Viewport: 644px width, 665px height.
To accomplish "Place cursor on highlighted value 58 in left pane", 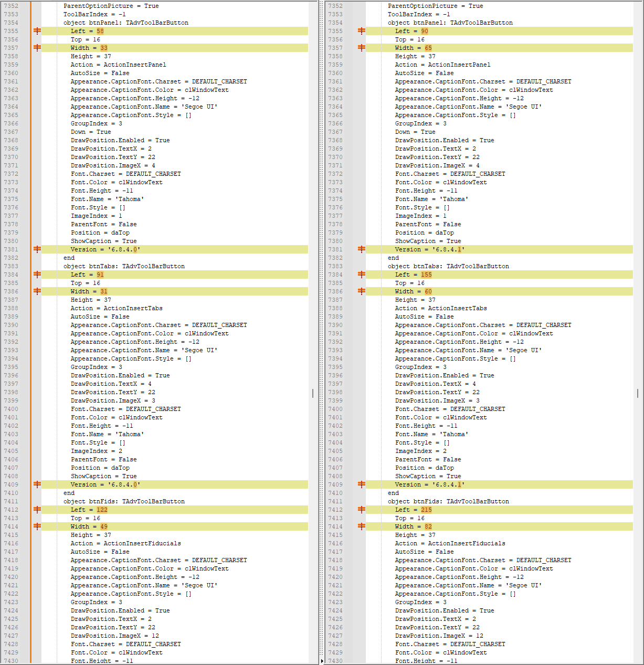I will (x=100, y=31).
